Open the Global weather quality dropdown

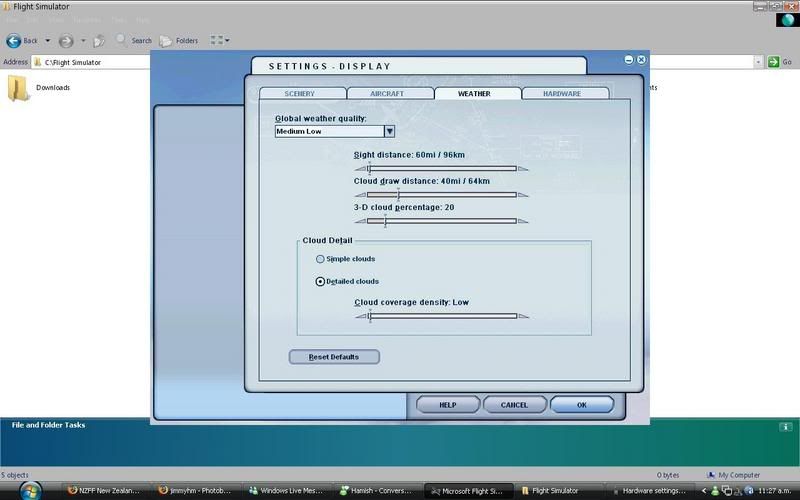[390, 131]
